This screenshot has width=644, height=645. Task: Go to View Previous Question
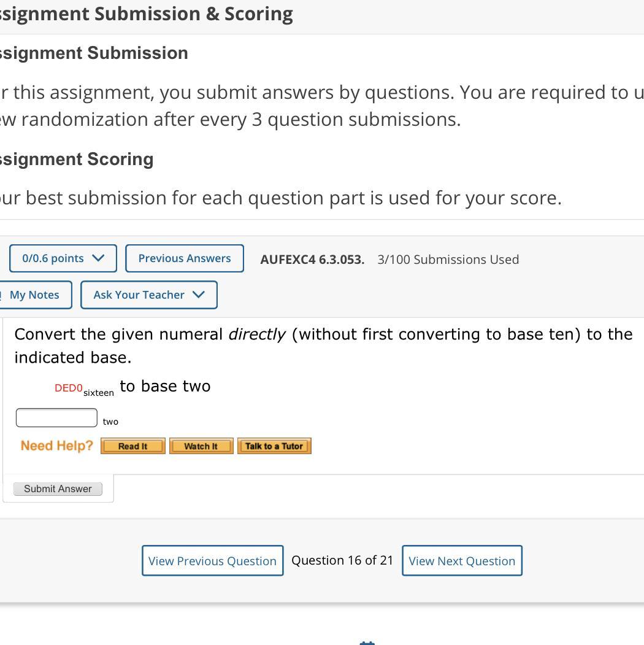(x=212, y=561)
